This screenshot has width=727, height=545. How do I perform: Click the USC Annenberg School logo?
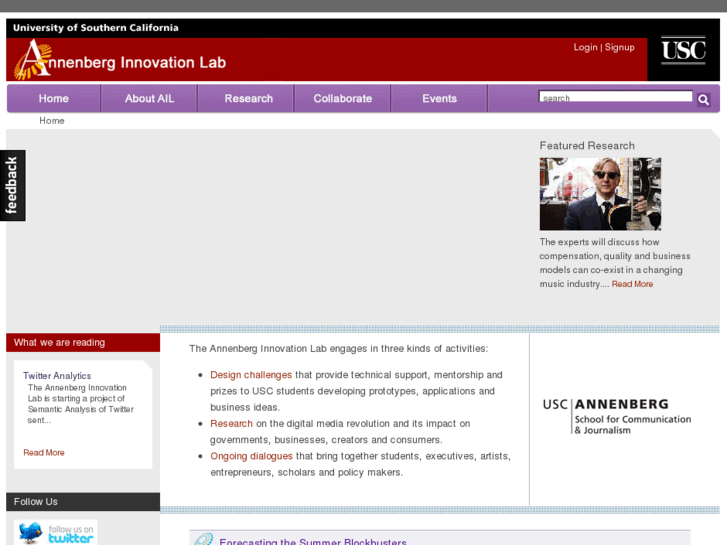pos(617,416)
